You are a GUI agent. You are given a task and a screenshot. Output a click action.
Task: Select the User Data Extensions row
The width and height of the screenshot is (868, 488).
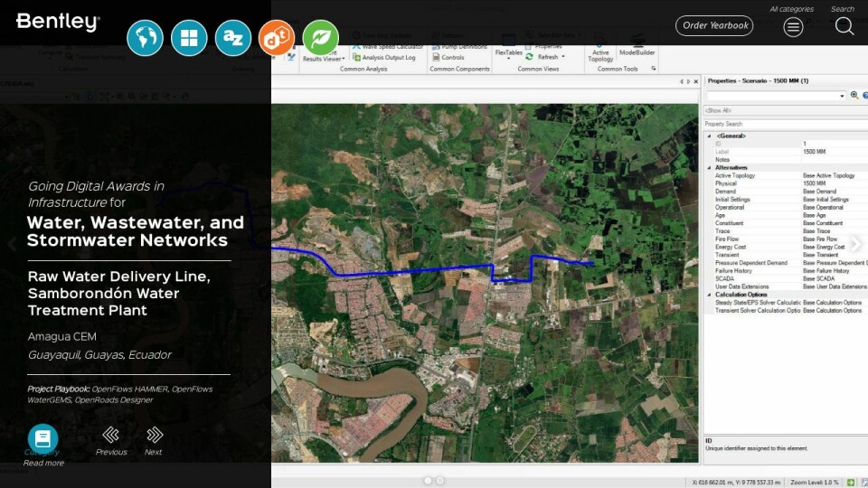(786, 287)
